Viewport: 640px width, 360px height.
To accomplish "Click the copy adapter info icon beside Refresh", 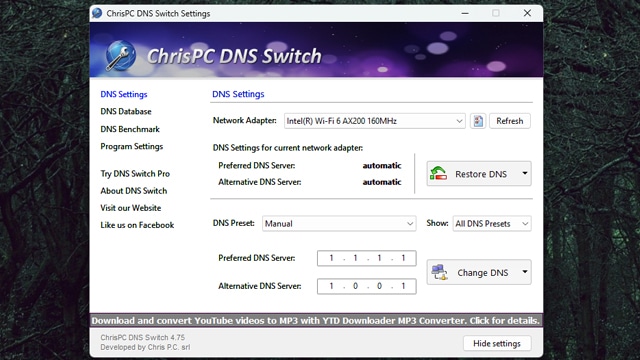I will [478, 121].
